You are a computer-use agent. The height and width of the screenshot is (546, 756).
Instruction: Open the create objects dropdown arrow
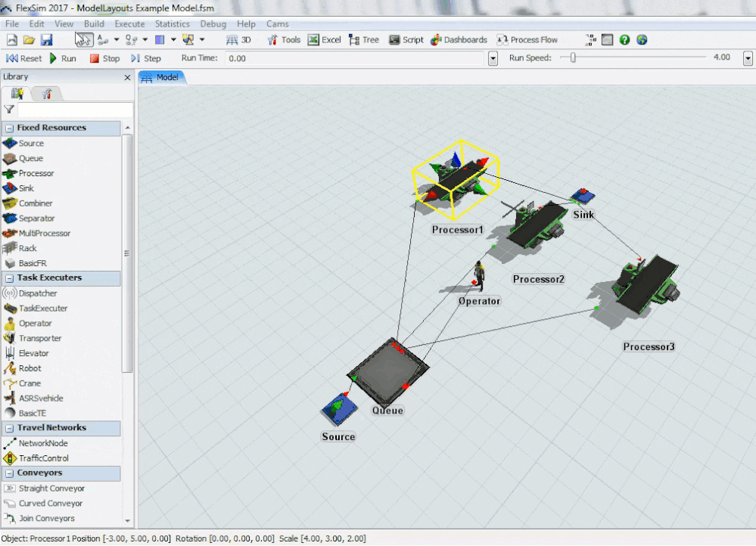[x=202, y=40]
